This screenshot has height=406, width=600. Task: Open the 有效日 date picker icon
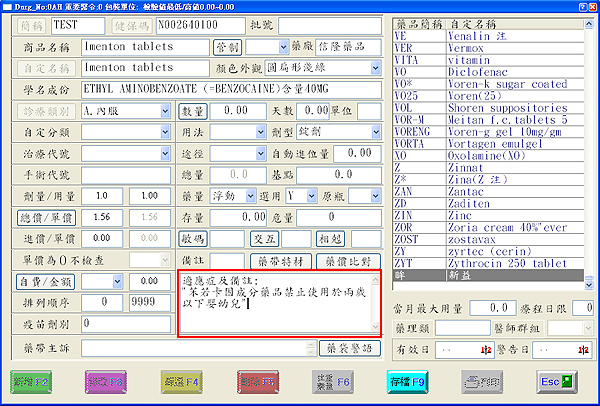pyautogui.click(x=486, y=349)
